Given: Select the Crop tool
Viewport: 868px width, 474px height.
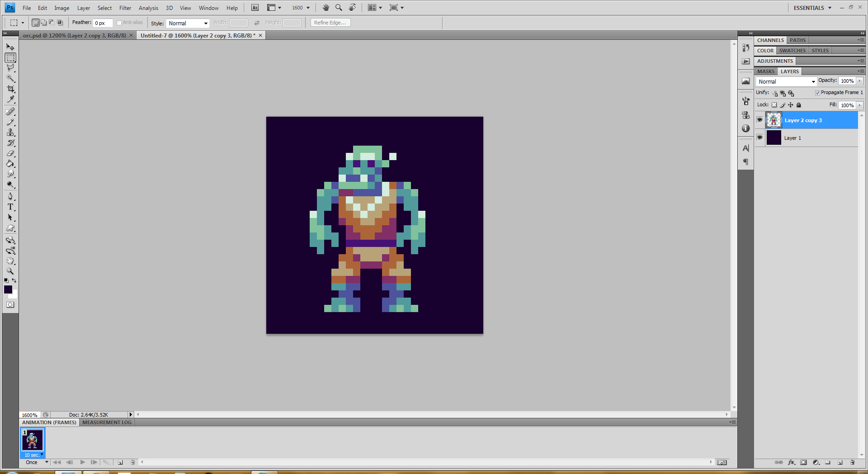Looking at the screenshot, I should tap(10, 89).
